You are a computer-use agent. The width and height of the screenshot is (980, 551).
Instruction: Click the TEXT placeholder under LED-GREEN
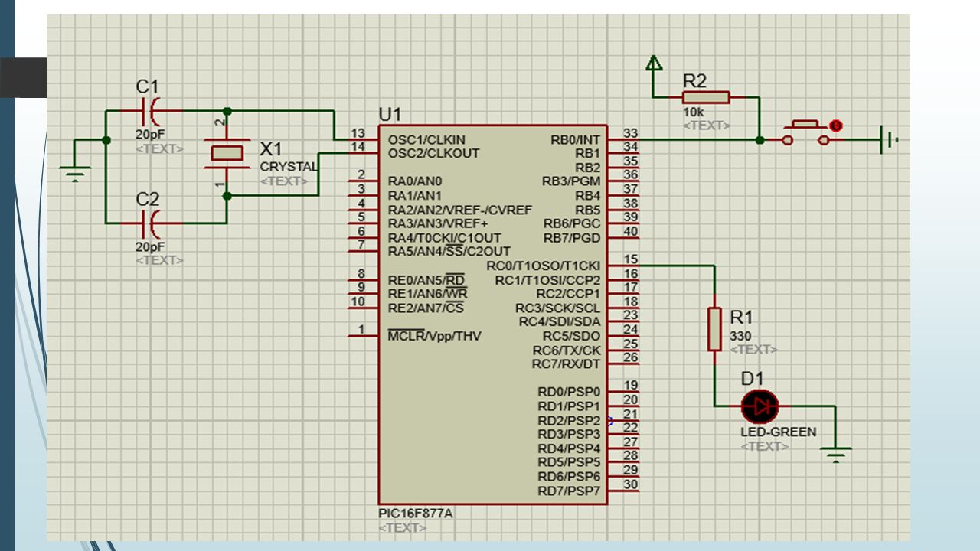point(765,446)
